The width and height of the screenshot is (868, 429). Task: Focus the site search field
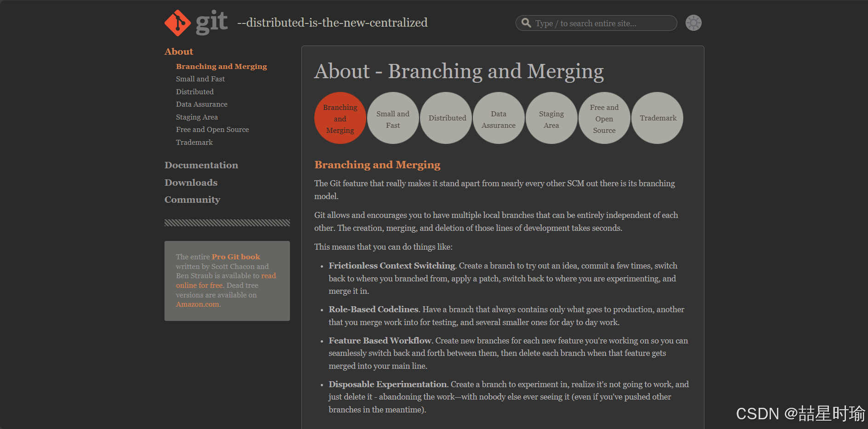click(x=596, y=23)
